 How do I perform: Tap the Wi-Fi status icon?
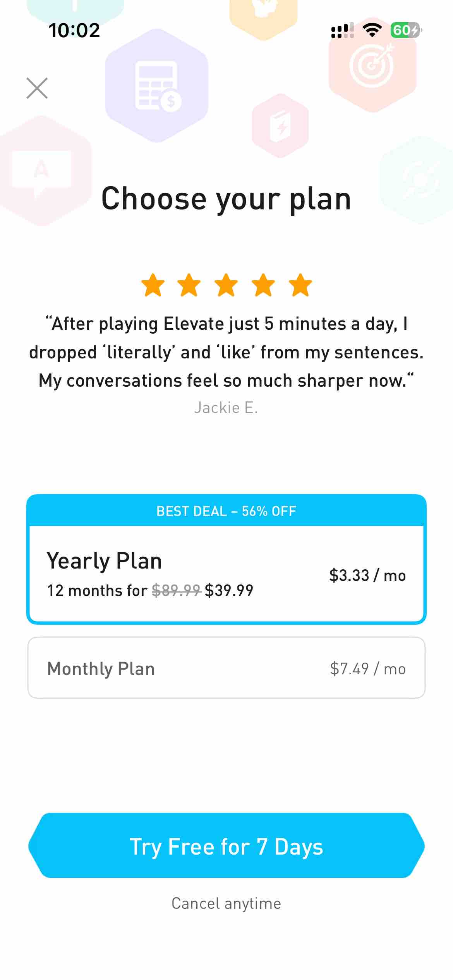372,30
